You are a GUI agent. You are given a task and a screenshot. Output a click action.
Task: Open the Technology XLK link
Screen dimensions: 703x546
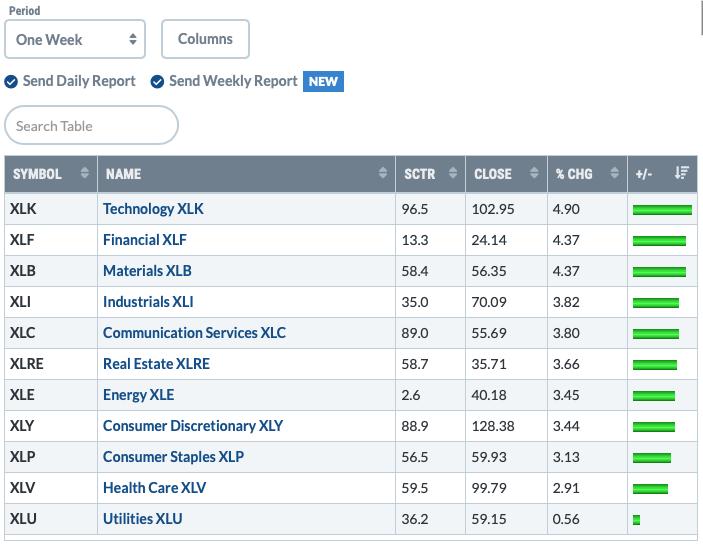coord(153,209)
